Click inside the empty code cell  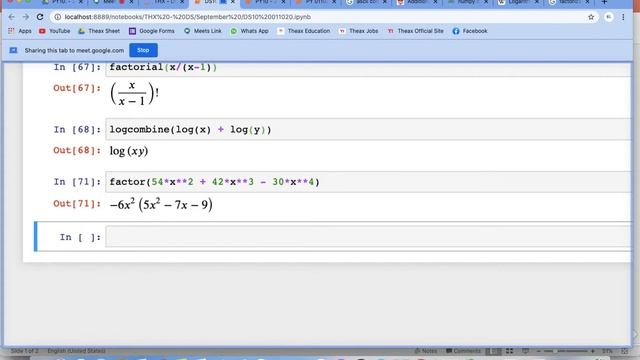click(x=368, y=237)
